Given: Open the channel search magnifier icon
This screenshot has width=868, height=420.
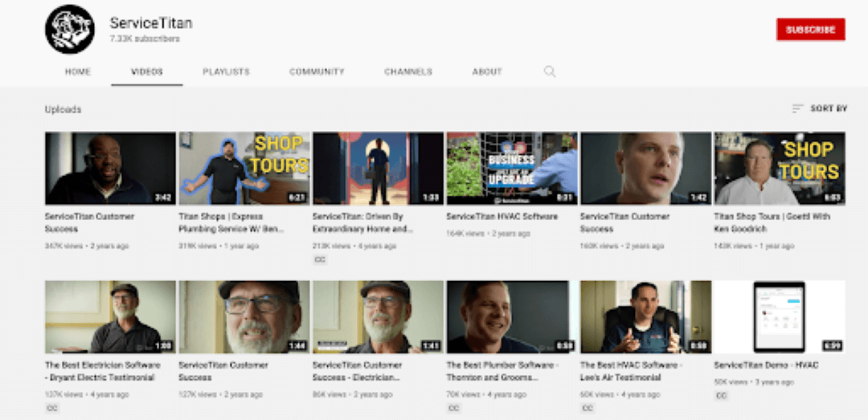Looking at the screenshot, I should (549, 71).
